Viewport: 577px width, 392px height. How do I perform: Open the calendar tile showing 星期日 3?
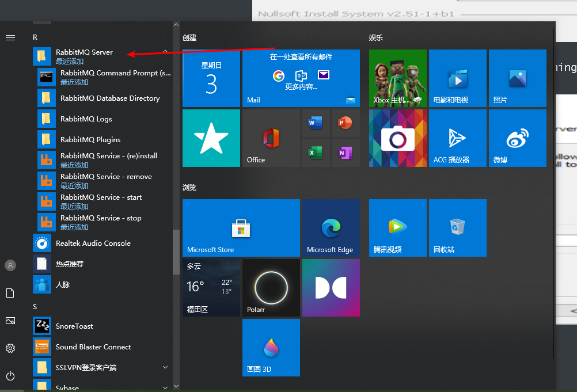point(211,78)
